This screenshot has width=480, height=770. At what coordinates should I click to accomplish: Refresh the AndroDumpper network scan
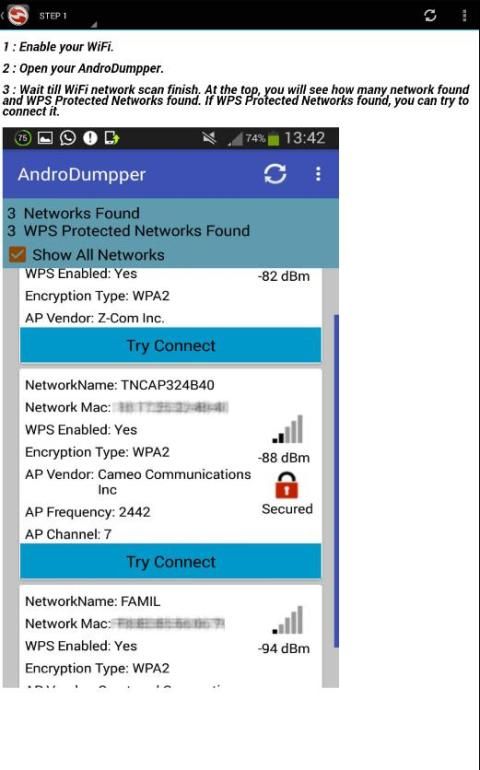(x=275, y=174)
